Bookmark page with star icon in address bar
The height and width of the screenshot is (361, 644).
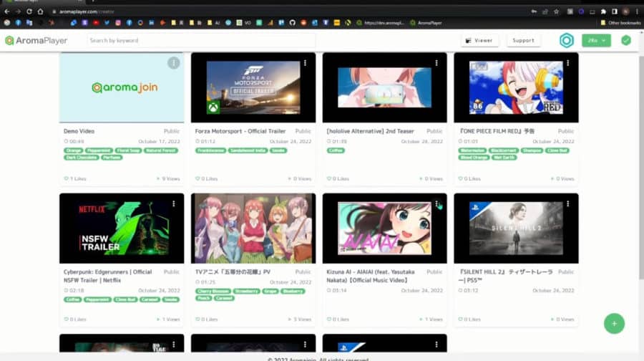557,11
